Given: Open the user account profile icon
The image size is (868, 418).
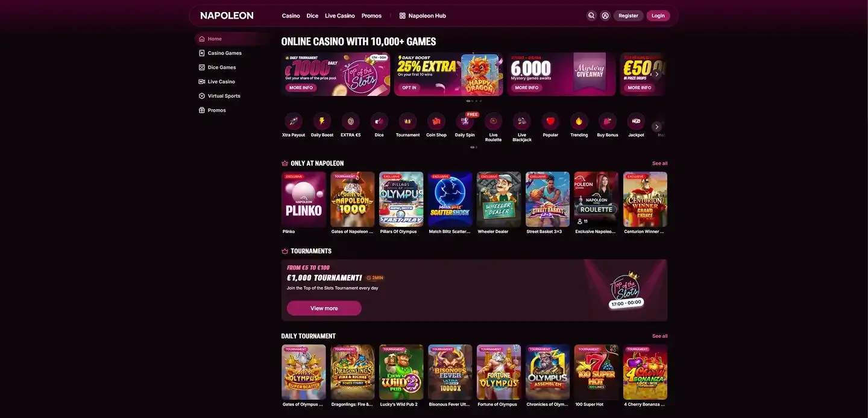Looking at the screenshot, I should [605, 16].
